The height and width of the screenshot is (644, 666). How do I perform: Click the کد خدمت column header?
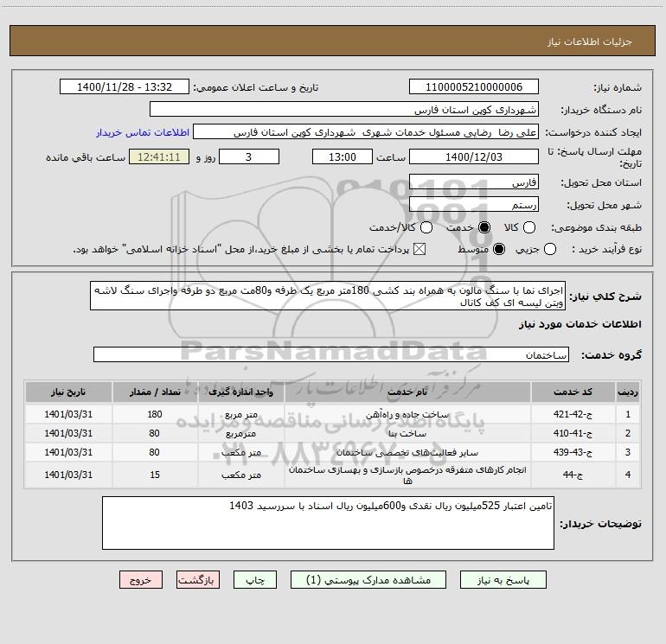[573, 392]
